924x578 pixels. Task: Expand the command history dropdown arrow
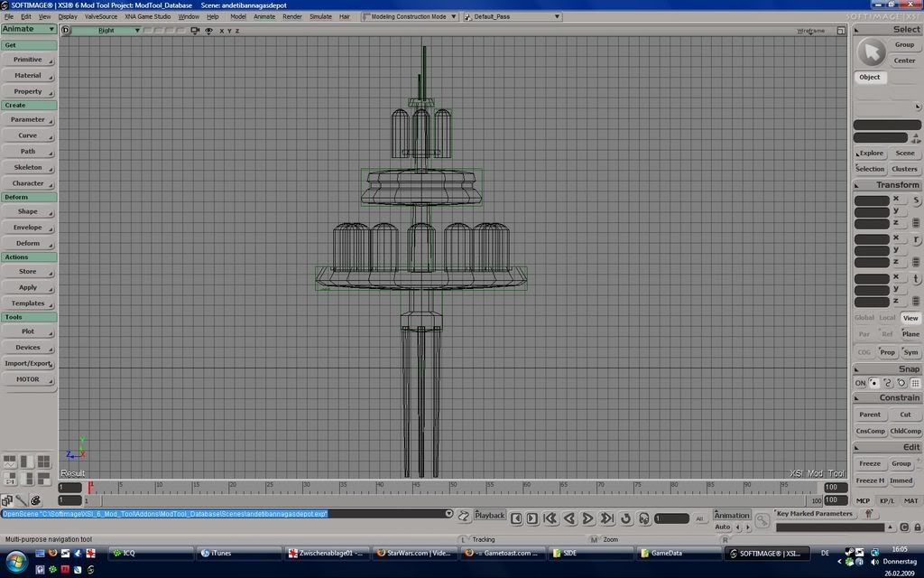click(449, 514)
